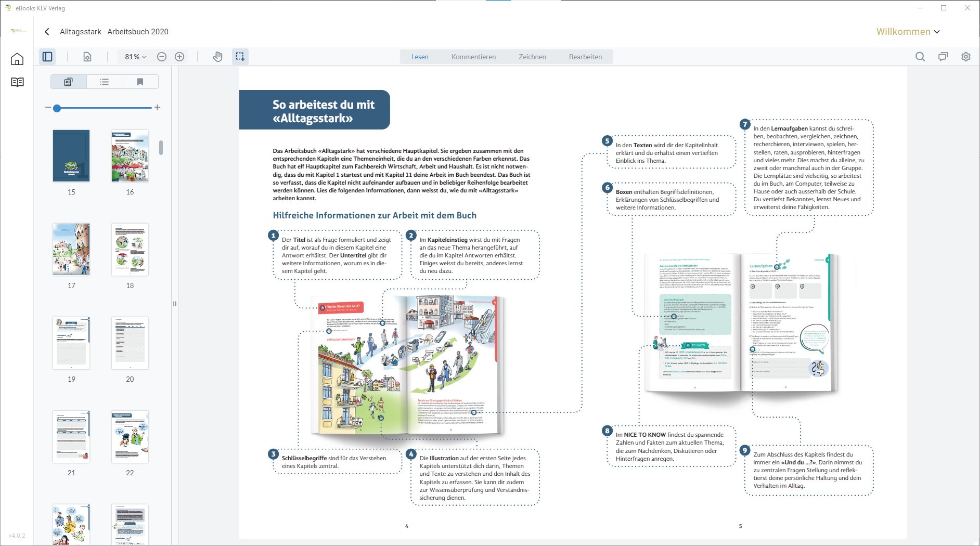Increase thumbnail size with plus icon

(x=158, y=108)
